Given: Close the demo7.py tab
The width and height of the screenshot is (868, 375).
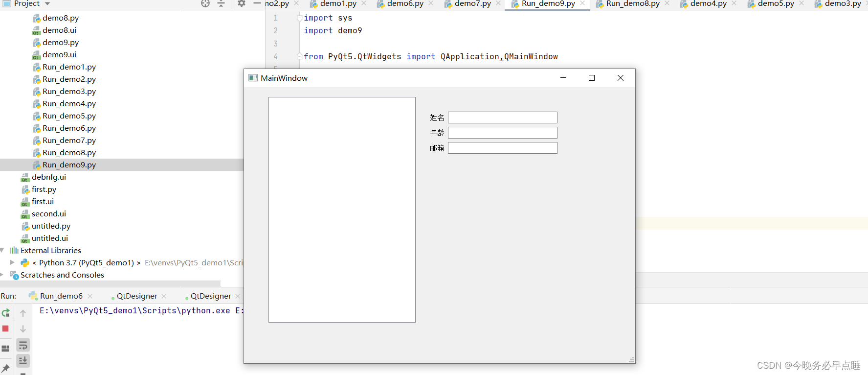Looking at the screenshot, I should pos(498,3).
